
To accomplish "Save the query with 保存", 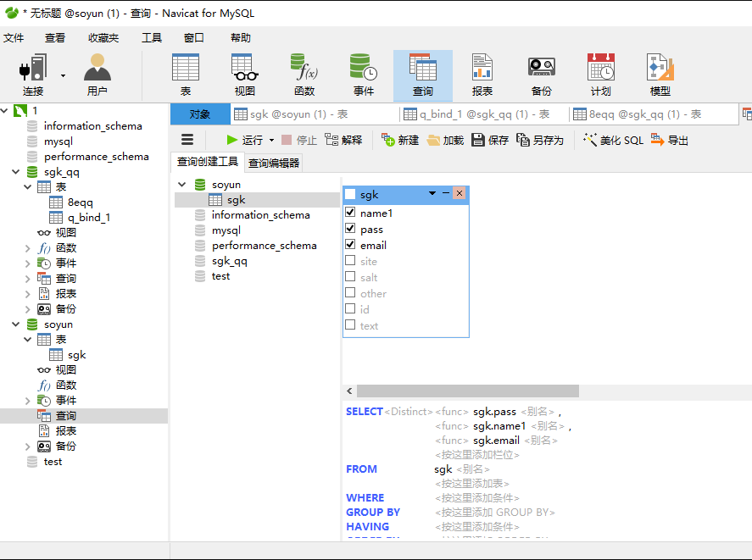I will point(490,140).
